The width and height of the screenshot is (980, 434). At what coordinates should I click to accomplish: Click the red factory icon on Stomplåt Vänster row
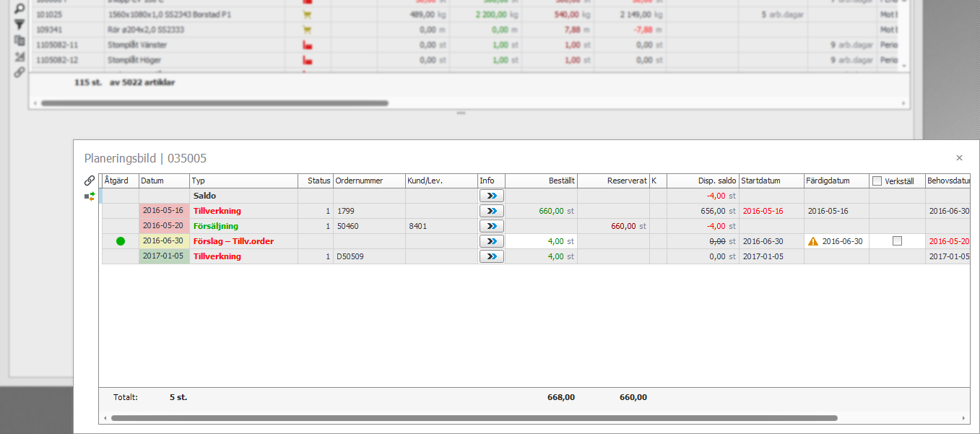(307, 45)
